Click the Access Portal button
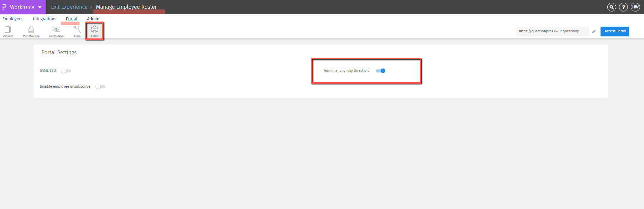 tap(615, 31)
